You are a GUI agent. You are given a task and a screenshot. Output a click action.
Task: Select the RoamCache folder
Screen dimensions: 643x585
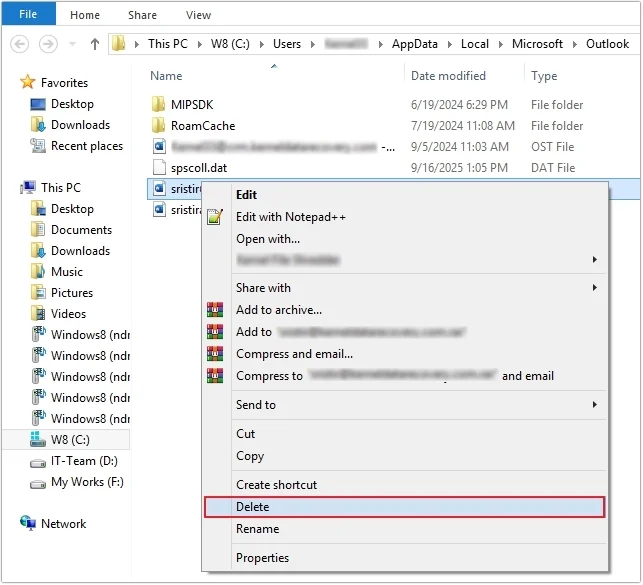[203, 126]
